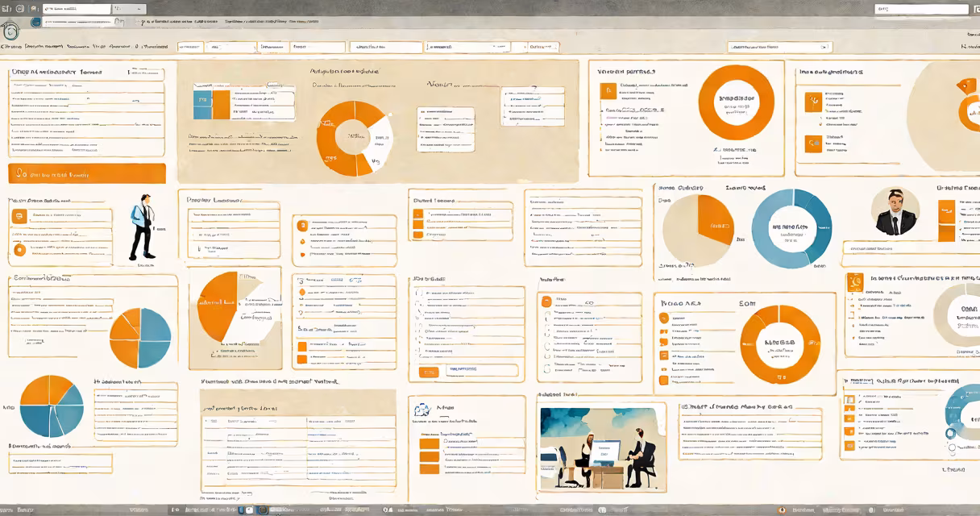Click the orange square icon beside the large orange donut

[x=607, y=91]
